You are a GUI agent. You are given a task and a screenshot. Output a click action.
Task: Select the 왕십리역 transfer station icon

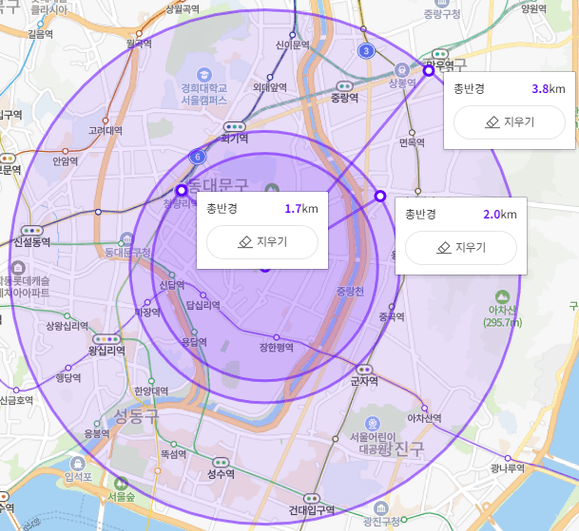pyautogui.click(x=107, y=339)
